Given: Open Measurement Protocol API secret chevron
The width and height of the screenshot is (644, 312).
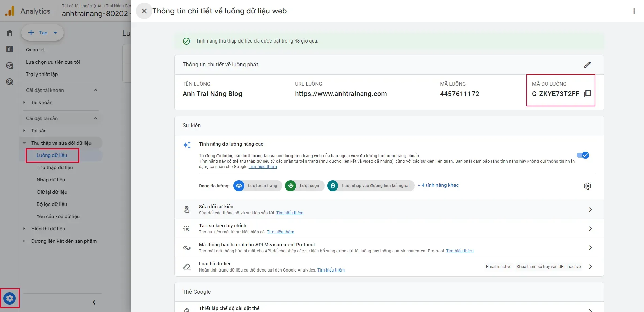Looking at the screenshot, I should 590,248.
